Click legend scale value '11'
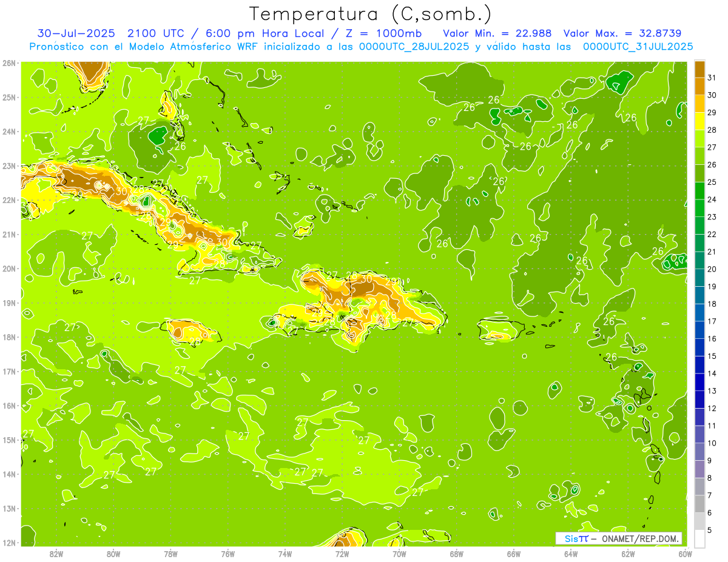This screenshot has height=562, width=728. (712, 426)
